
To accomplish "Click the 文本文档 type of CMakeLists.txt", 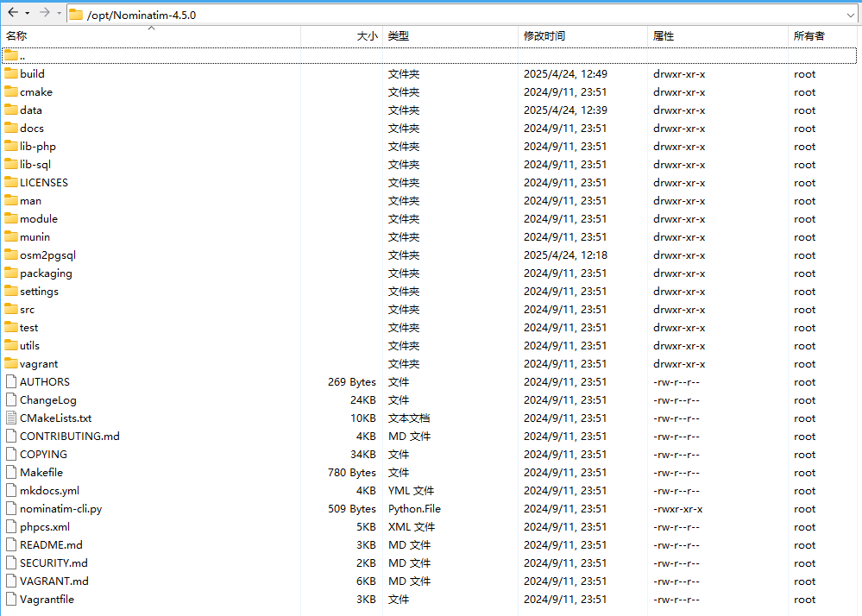I will 409,418.
